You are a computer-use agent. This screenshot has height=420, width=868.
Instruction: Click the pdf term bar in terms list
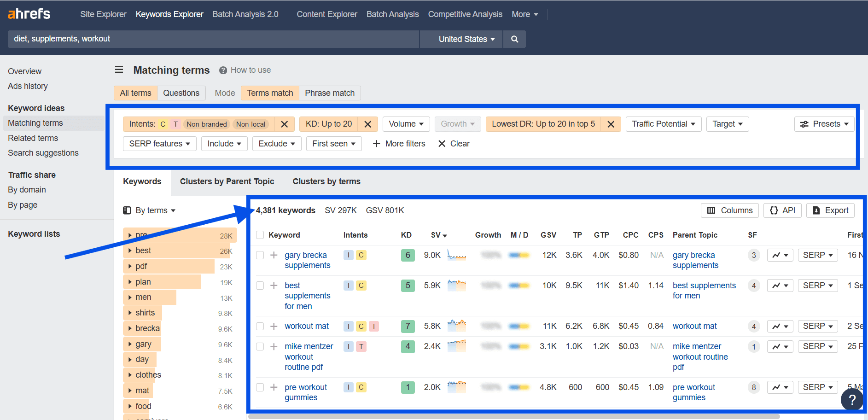pyautogui.click(x=169, y=266)
